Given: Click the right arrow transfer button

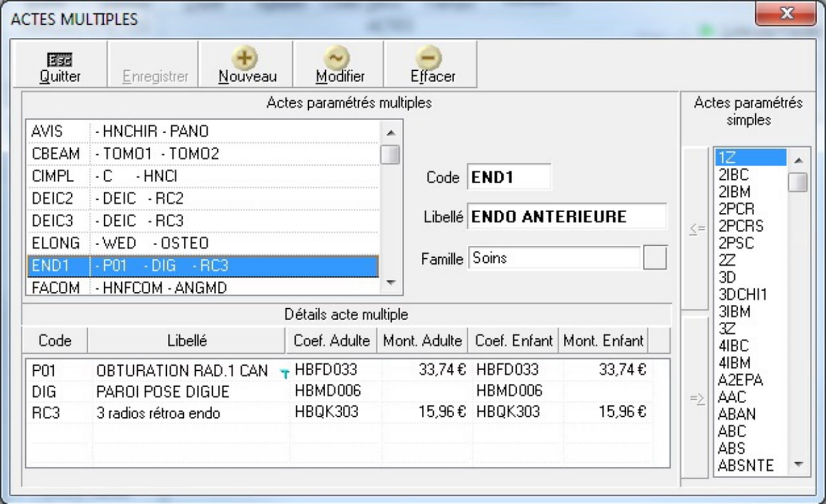Looking at the screenshot, I should pyautogui.click(x=697, y=398).
